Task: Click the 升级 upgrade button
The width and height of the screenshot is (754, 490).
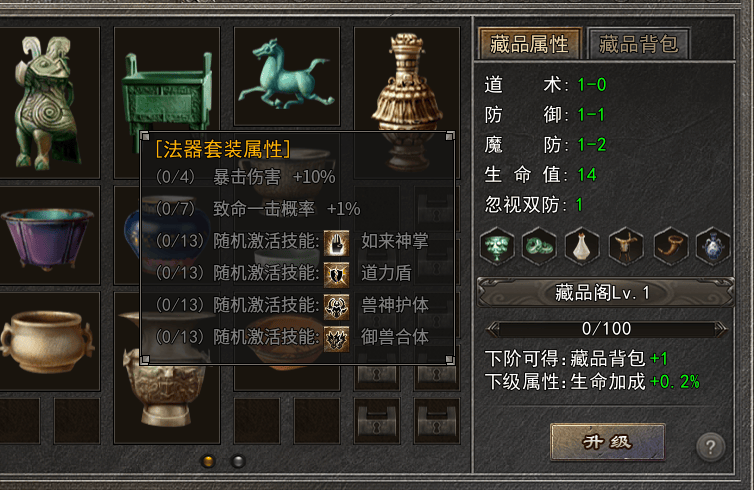Action: coord(608,442)
